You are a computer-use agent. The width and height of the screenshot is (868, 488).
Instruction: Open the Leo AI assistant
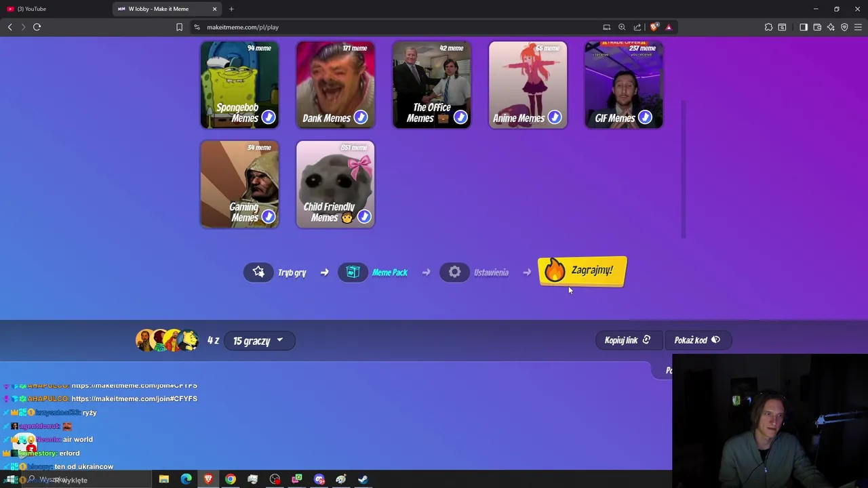point(831,27)
